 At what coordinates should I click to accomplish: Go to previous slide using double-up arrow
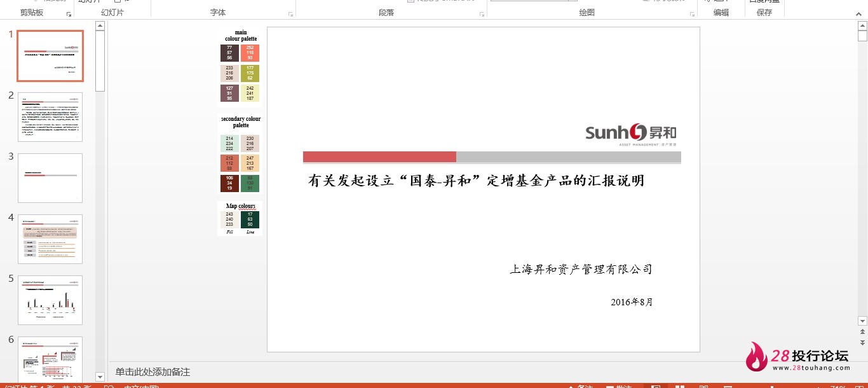tap(862, 332)
